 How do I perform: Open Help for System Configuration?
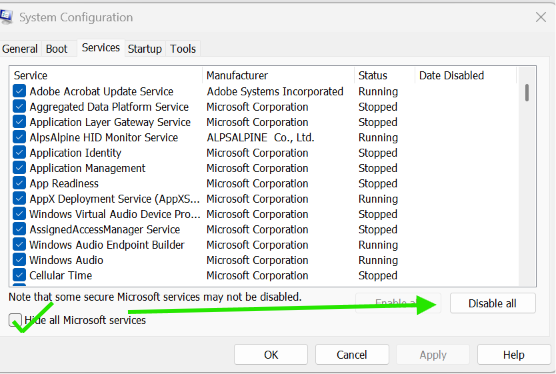pyautogui.click(x=513, y=355)
